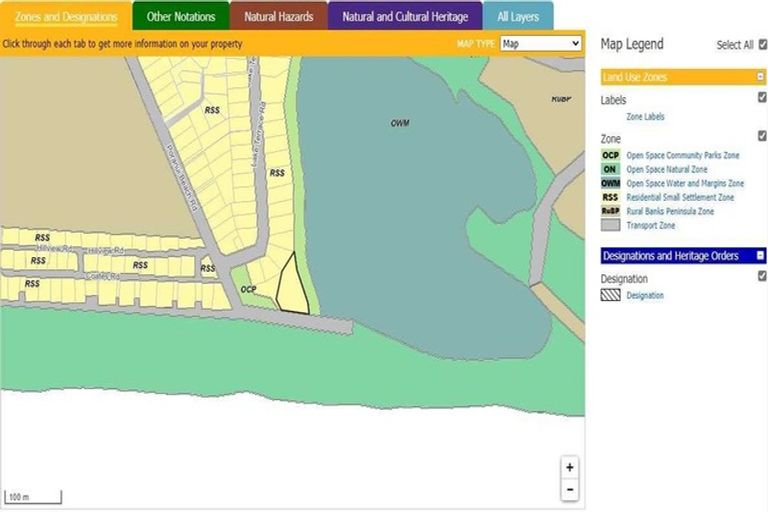Collapse the Land Use Zones section

click(760, 77)
